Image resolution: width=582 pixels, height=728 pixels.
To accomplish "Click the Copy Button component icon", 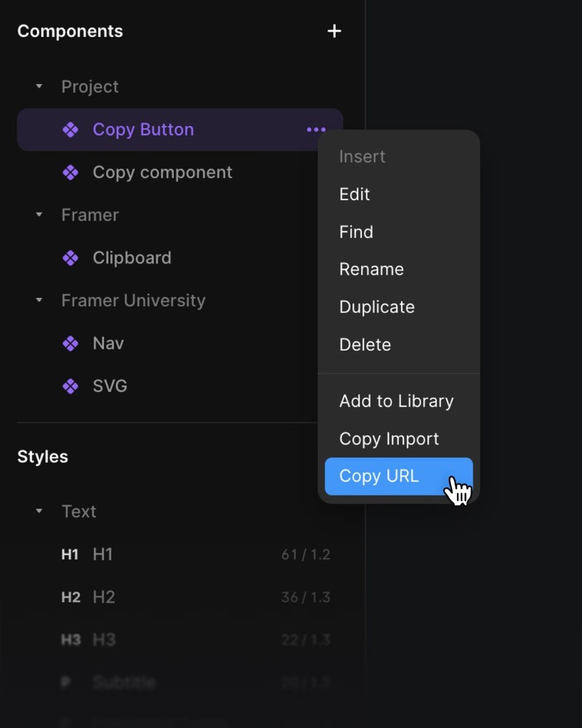I will point(70,129).
